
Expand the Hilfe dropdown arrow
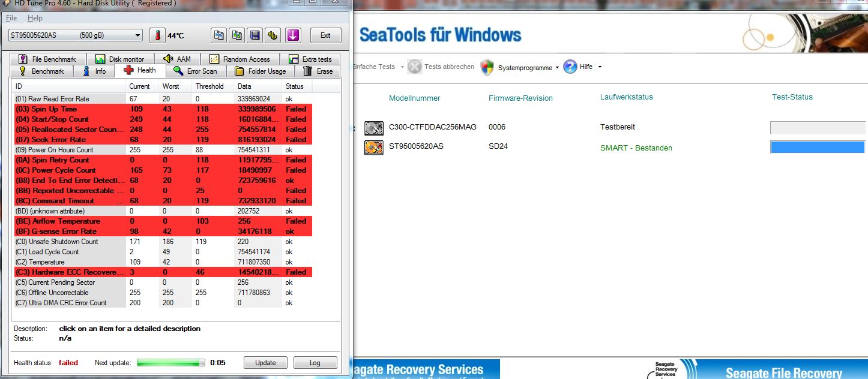tap(599, 67)
